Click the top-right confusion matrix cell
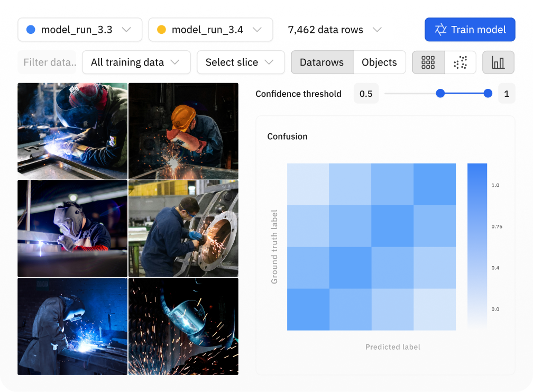Screen dimensions: 533x392 pos(435,184)
